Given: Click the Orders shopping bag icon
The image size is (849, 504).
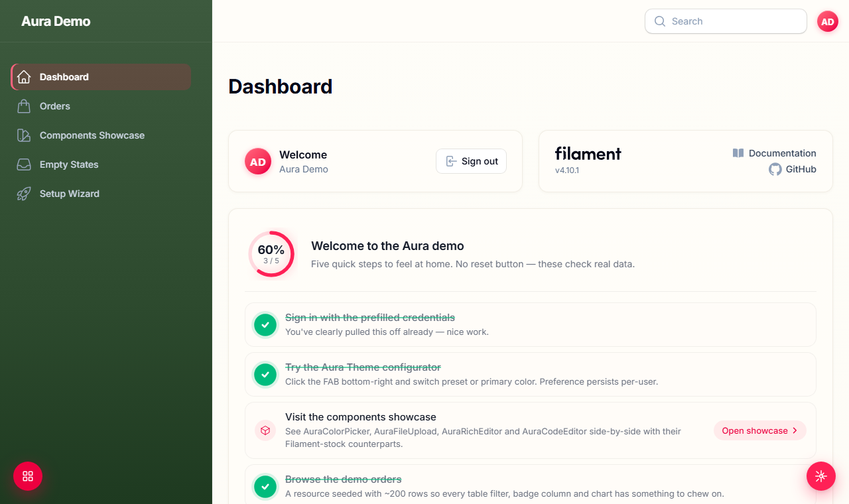Looking at the screenshot, I should (24, 106).
